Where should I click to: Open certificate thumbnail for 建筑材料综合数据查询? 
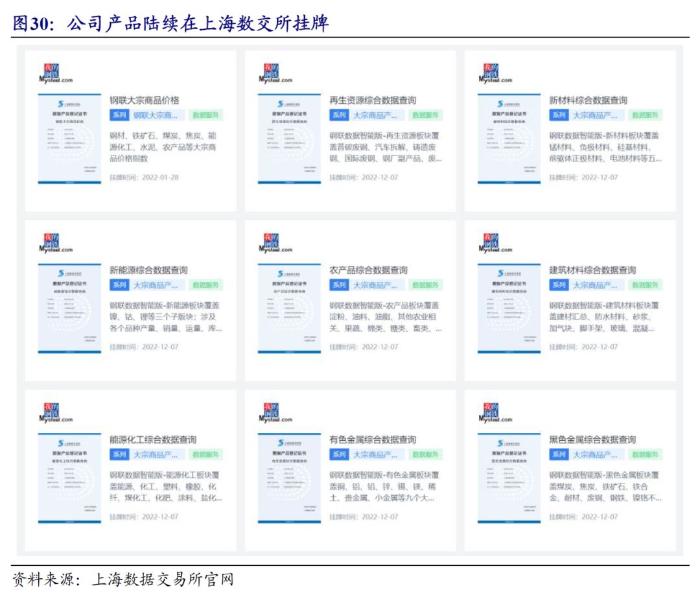509,309
